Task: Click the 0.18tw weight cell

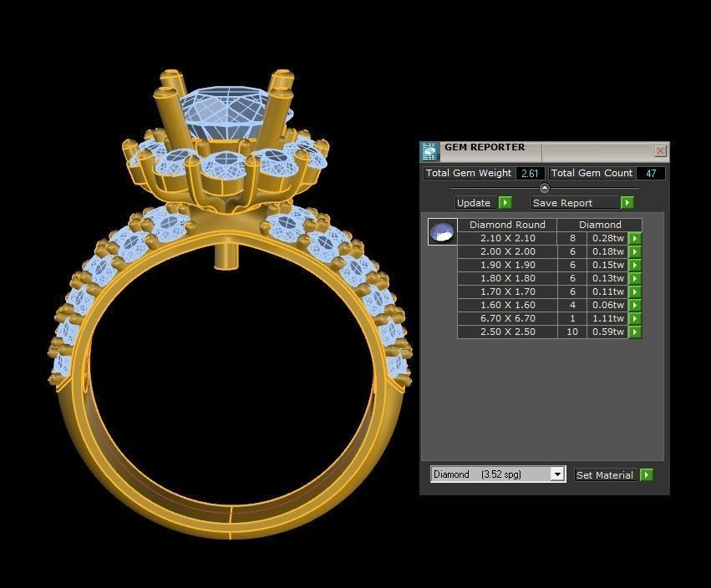Action: [607, 251]
